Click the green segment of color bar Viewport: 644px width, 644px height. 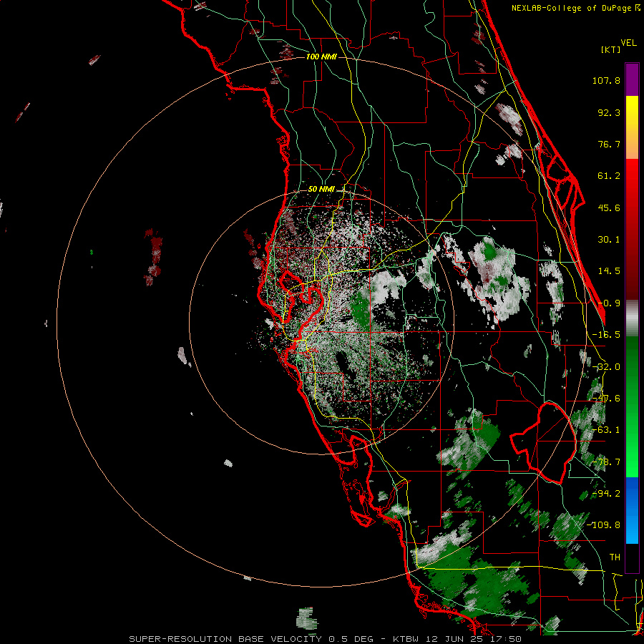pos(632,406)
